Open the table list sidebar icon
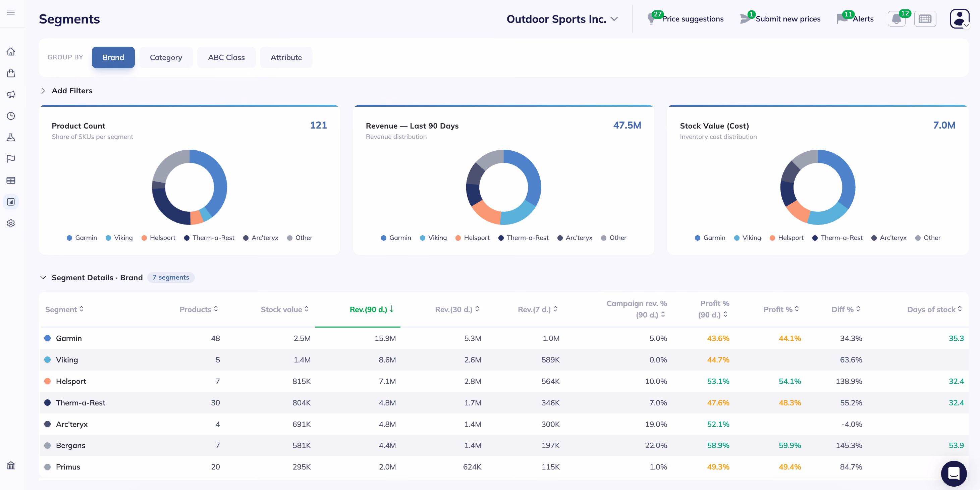 (11, 181)
